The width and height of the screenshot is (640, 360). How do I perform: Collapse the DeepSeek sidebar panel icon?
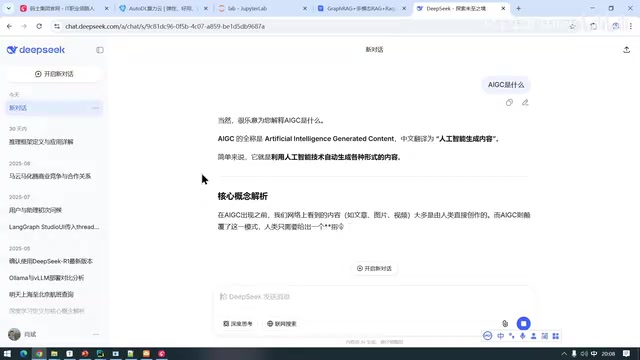coord(100,50)
